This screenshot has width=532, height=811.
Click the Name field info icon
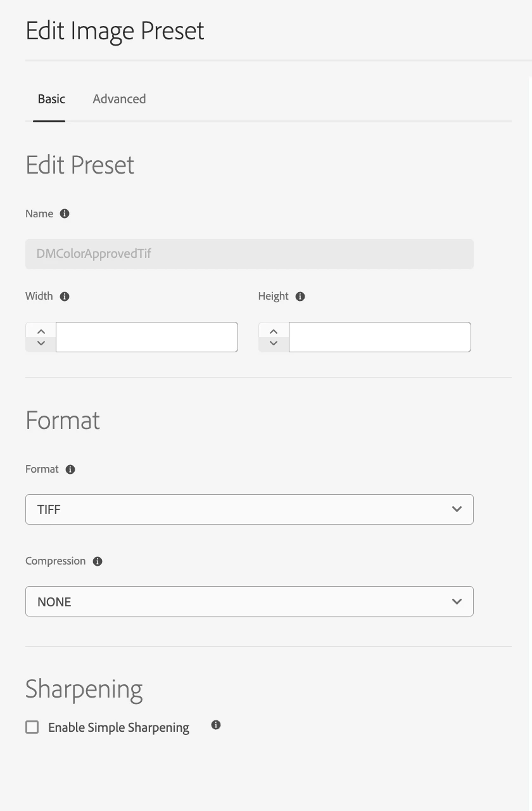coord(65,214)
